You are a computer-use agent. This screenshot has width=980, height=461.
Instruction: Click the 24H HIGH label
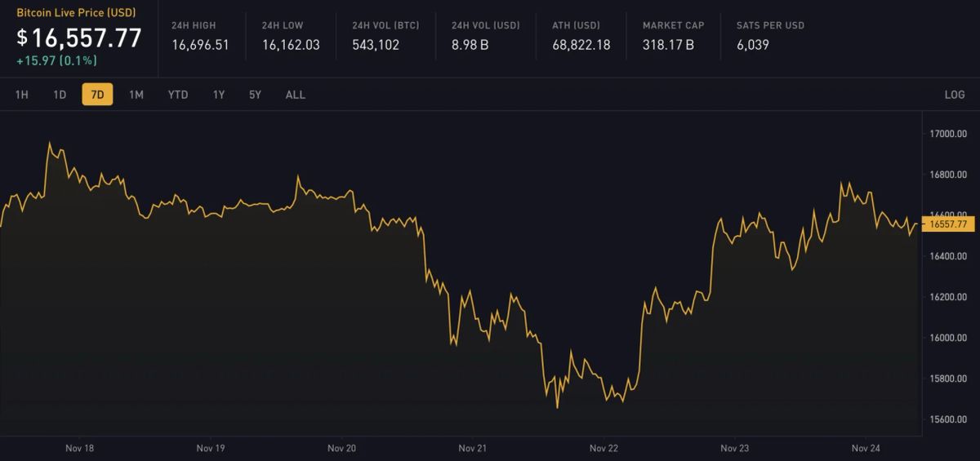pos(194,25)
